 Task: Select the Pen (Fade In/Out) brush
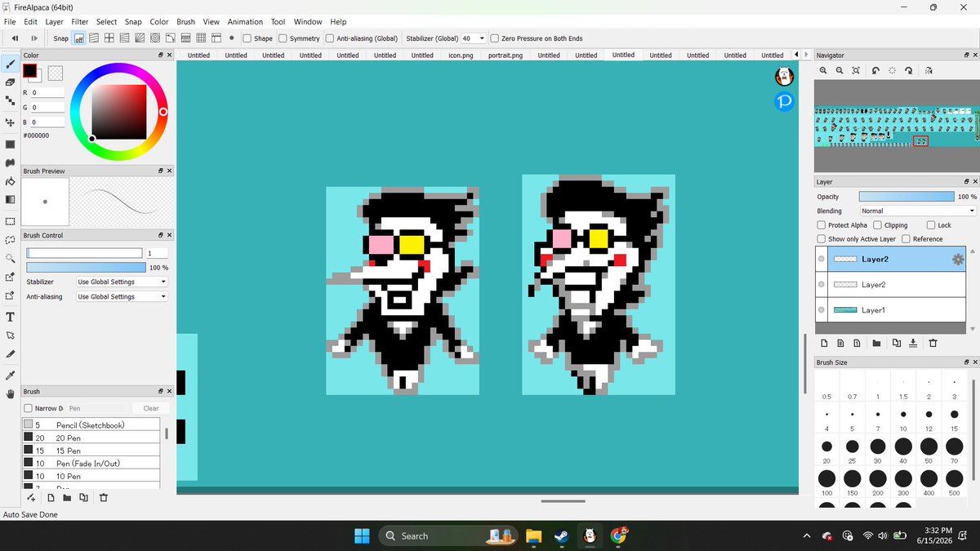tap(91, 464)
